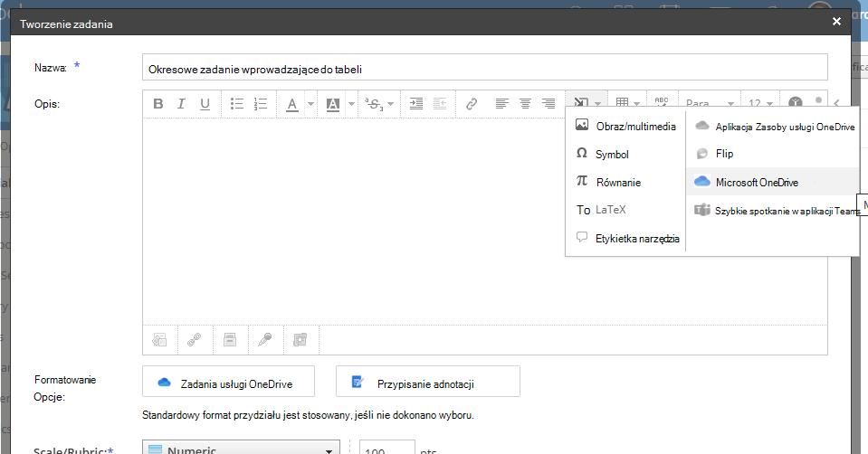This screenshot has width=868, height=454.
Task: Align text to the right
Action: [x=548, y=103]
